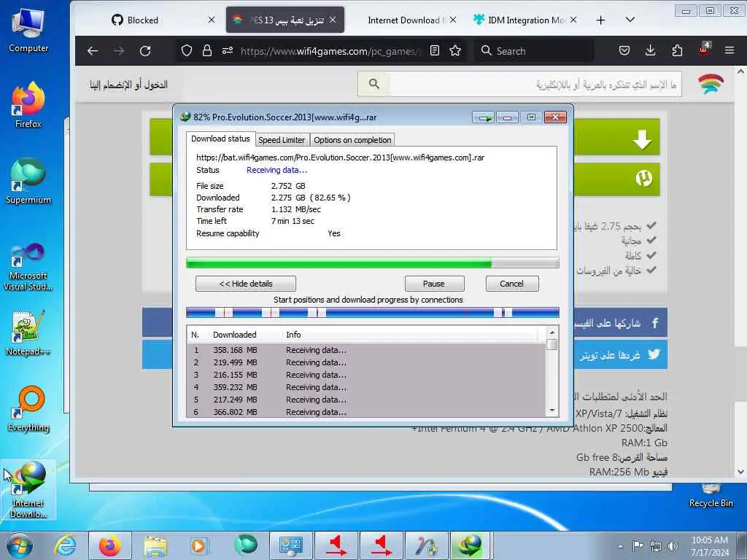
Task: Reload the current Firefox page
Action: coord(145,51)
